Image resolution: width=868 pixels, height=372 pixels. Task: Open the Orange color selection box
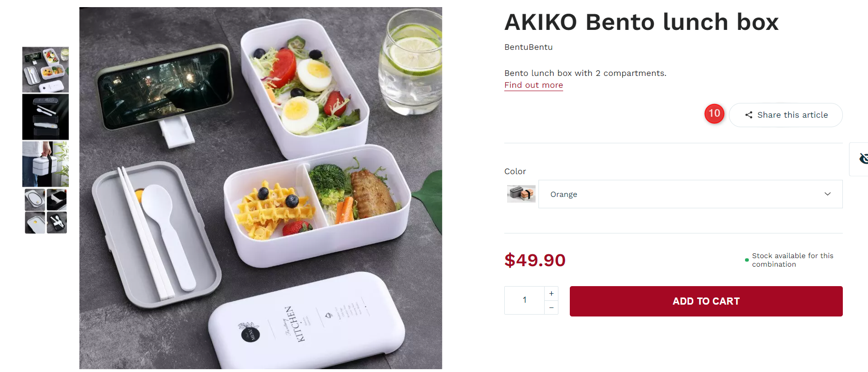click(690, 194)
